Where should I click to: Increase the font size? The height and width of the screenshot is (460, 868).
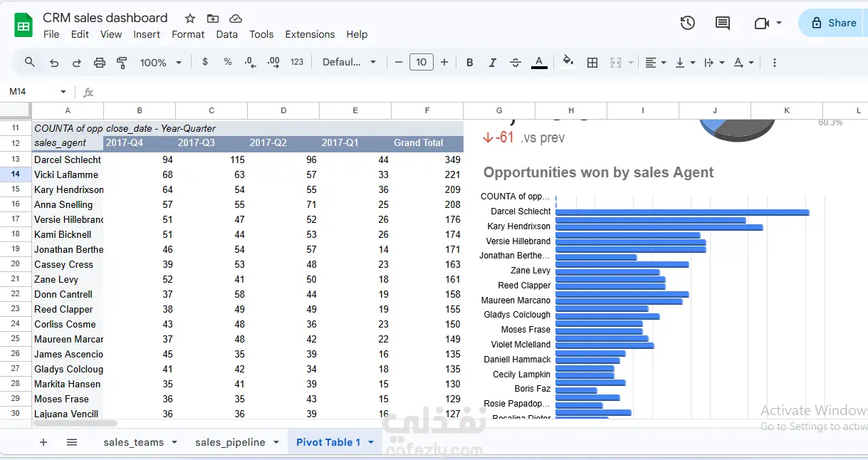click(x=444, y=63)
